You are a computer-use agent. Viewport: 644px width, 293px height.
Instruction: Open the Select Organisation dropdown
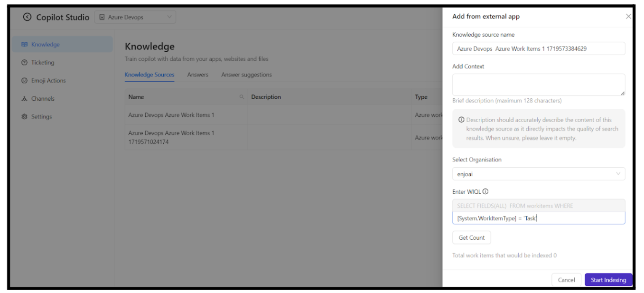[539, 174]
